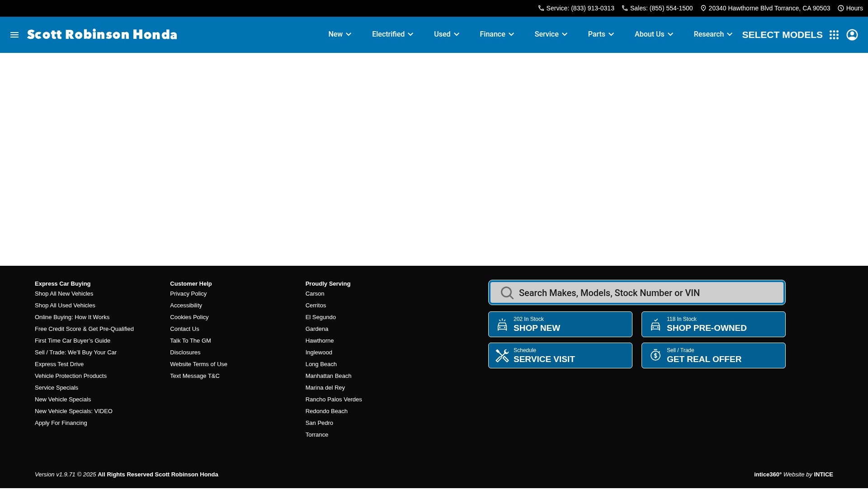
Task: Click the Scott Robinson Honda logo
Action: [102, 35]
